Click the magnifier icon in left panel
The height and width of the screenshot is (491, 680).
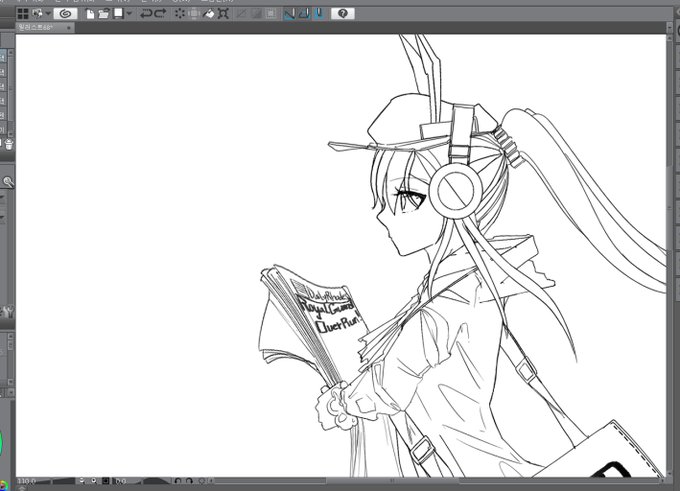click(x=8, y=182)
